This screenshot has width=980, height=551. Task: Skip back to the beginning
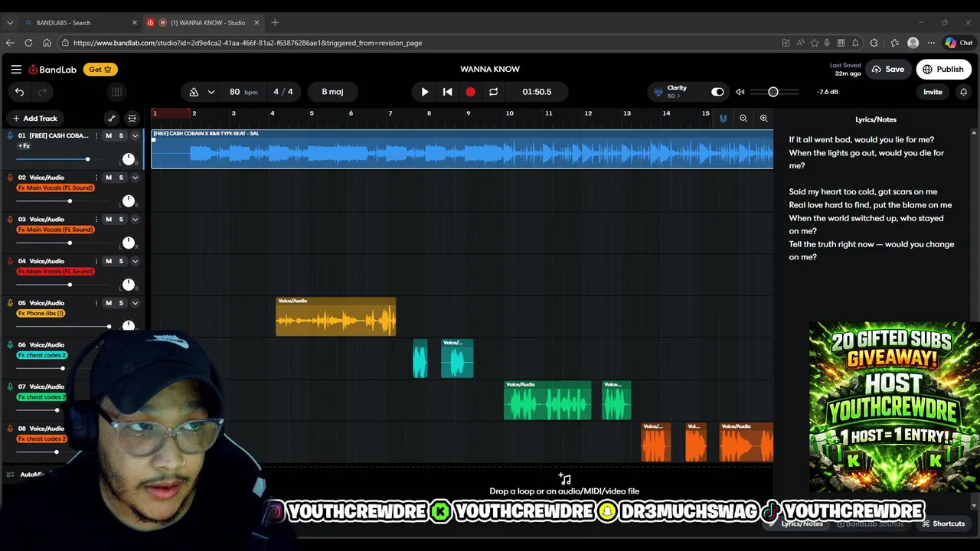click(x=448, y=92)
